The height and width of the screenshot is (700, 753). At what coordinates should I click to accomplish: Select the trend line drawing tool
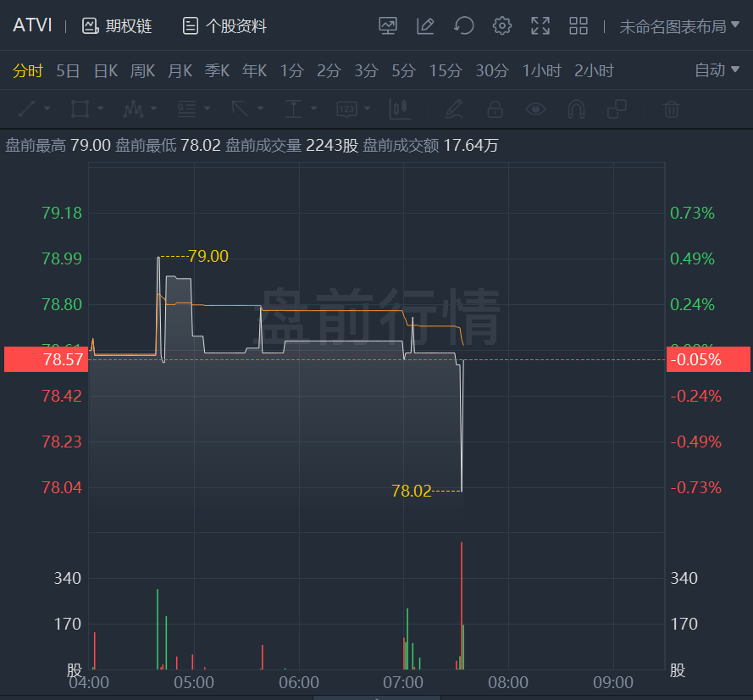click(27, 109)
